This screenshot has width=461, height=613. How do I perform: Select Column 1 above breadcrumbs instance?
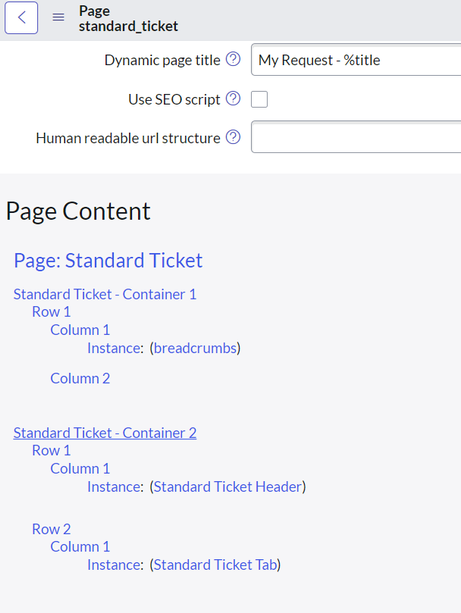(80, 330)
